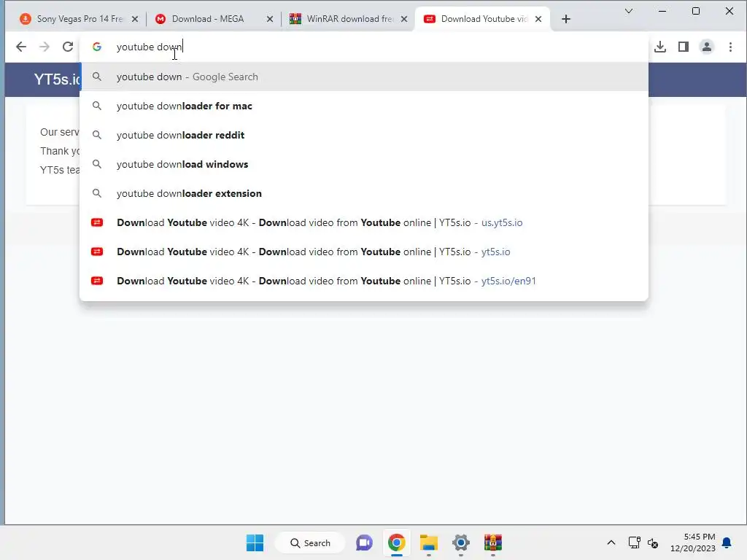
Task: Open a new browser tab
Action: (x=566, y=19)
